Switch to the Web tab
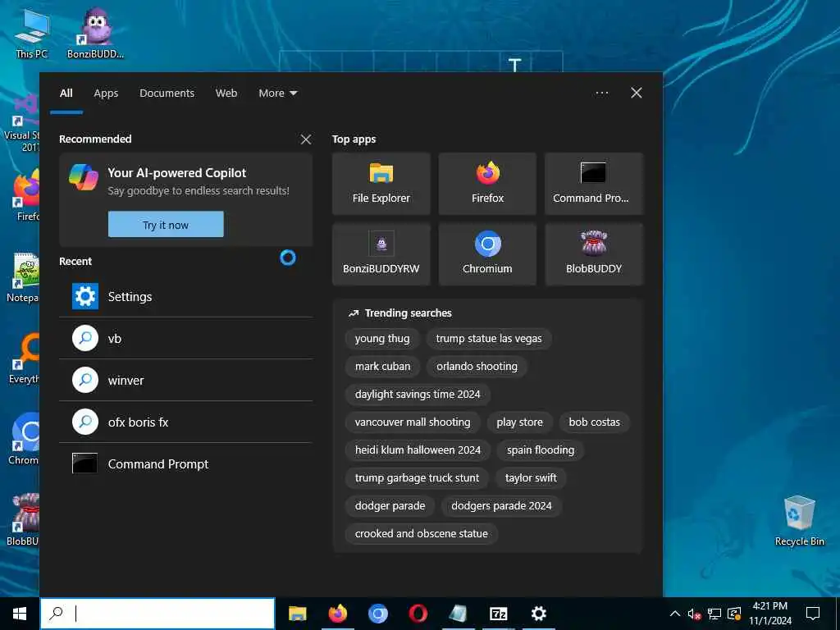The image size is (840, 630). pos(226,94)
